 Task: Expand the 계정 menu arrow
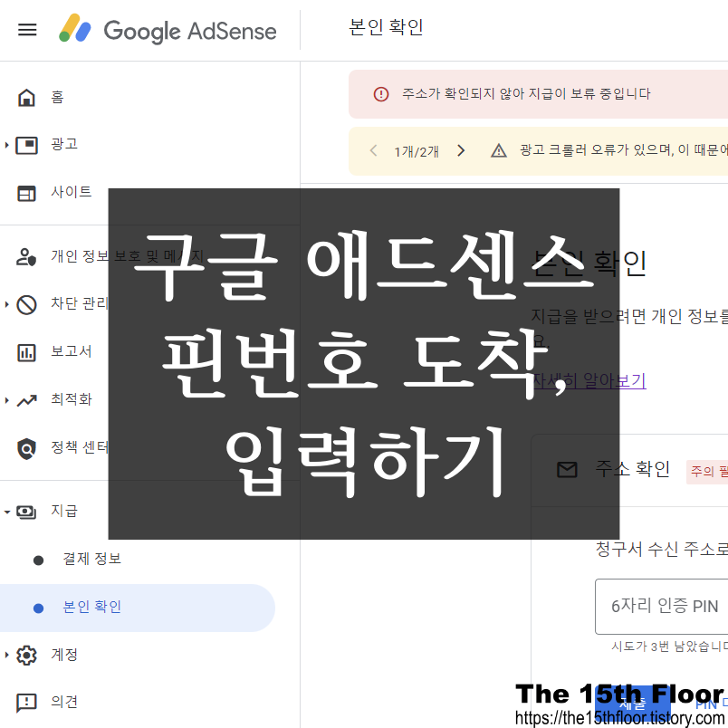point(6,655)
